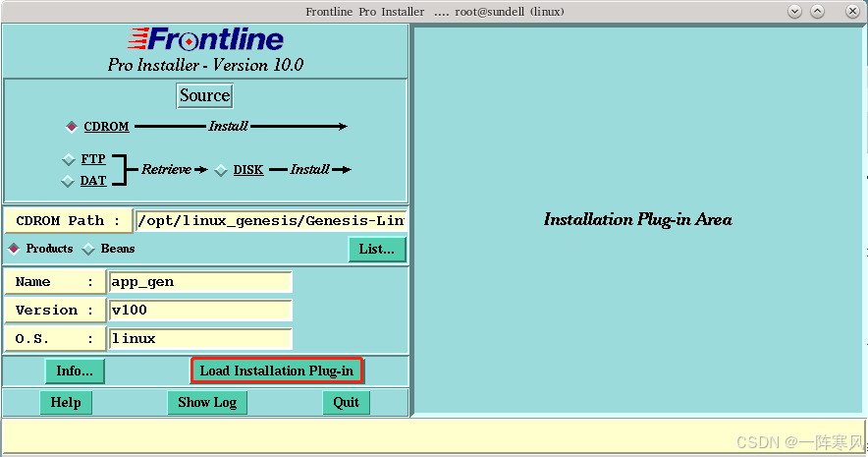Select the FTP source radio button

point(69,159)
